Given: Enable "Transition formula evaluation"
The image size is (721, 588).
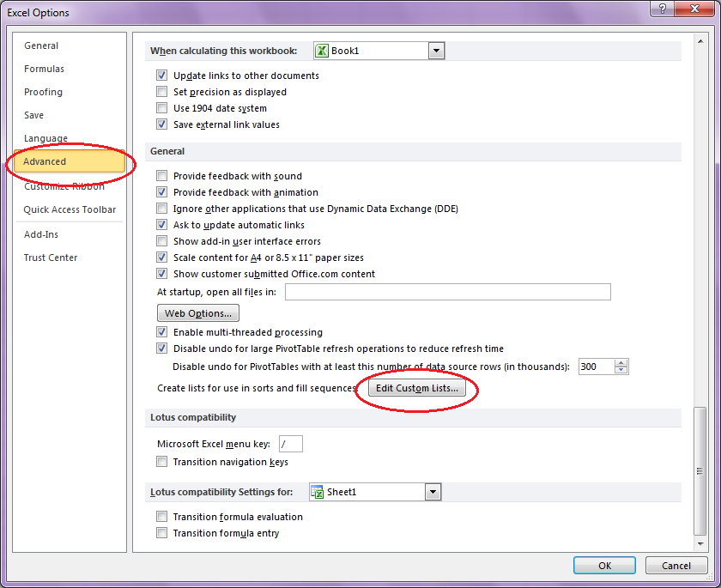Looking at the screenshot, I should click(x=161, y=517).
